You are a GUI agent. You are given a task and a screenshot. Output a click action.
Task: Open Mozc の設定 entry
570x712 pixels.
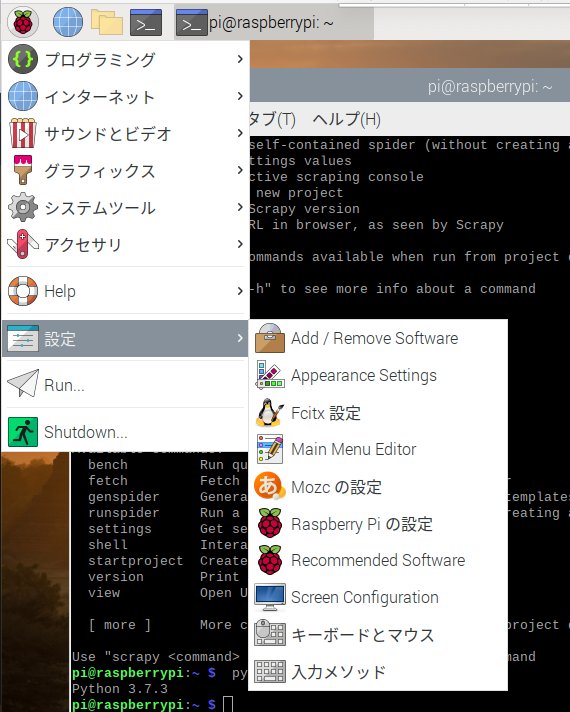pos(378,486)
